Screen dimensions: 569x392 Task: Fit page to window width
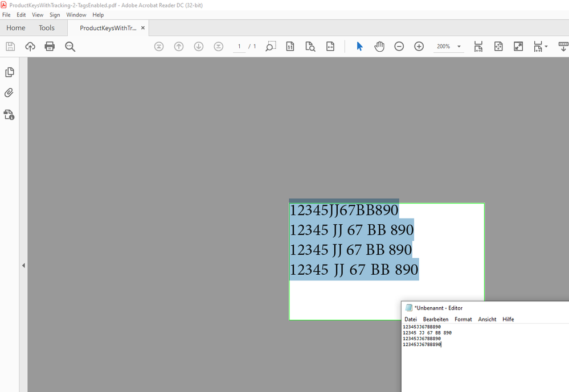(x=478, y=46)
